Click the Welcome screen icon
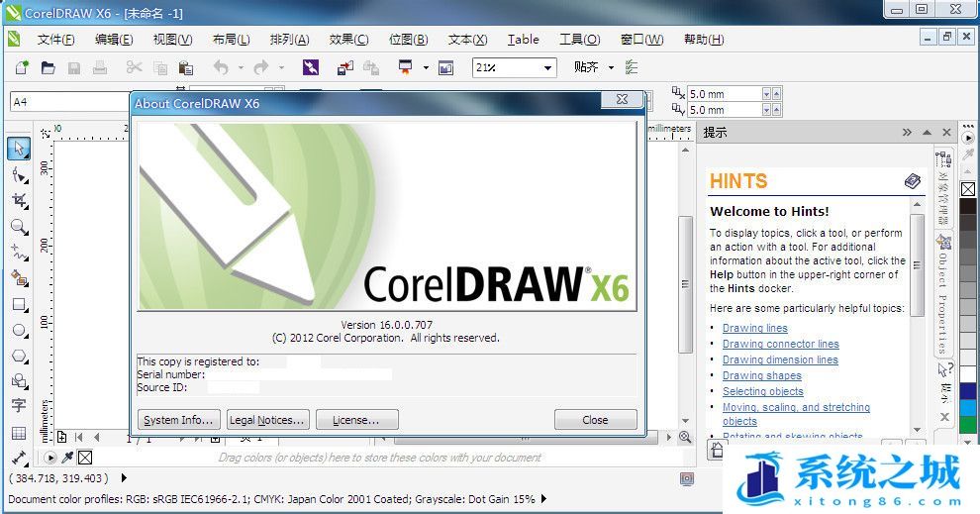 445,67
